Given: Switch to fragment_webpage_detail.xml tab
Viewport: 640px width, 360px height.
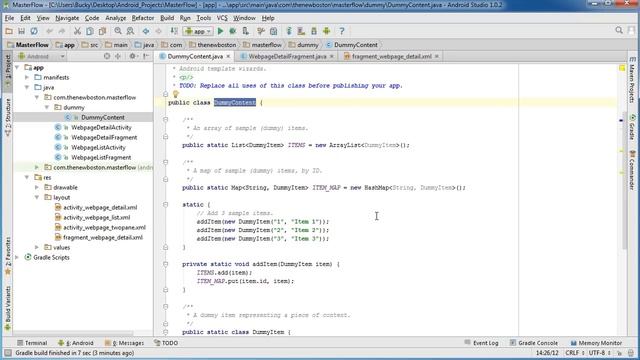Looking at the screenshot, I should 391,56.
